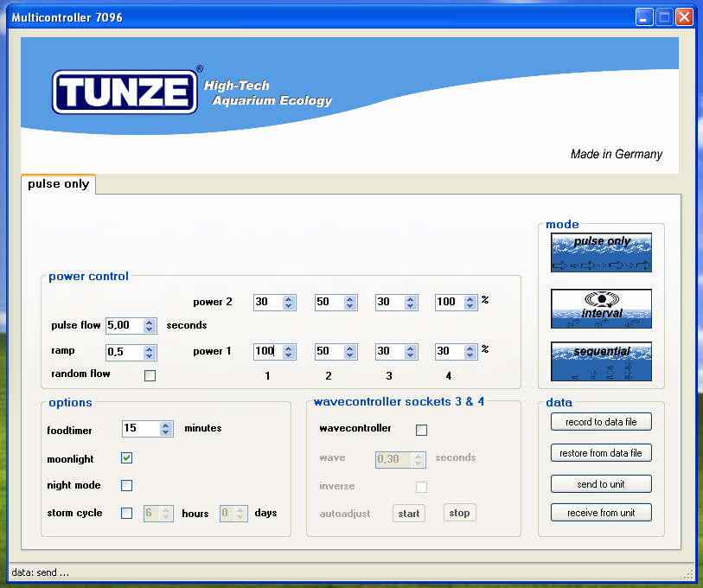Click the 'data: send ...' status text
The image size is (703, 588).
click(x=41, y=572)
